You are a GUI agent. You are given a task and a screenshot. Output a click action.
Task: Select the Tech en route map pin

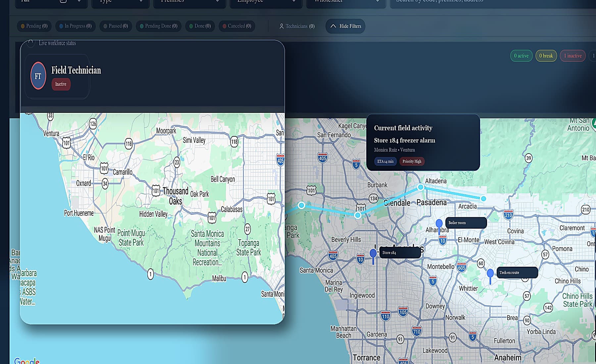[490, 273]
